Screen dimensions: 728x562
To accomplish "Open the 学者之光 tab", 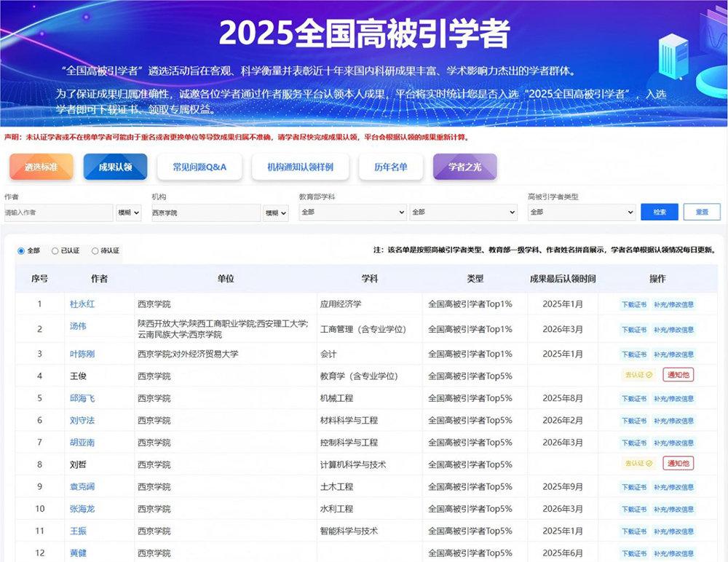I will [x=464, y=167].
